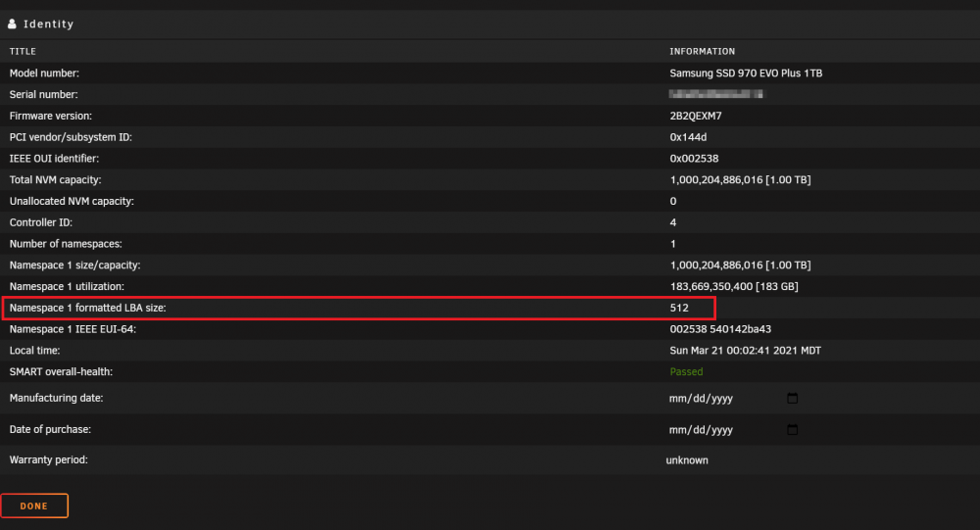Click PCI vendor ID value 0x144d
The width and height of the screenshot is (980, 530).
688,137
